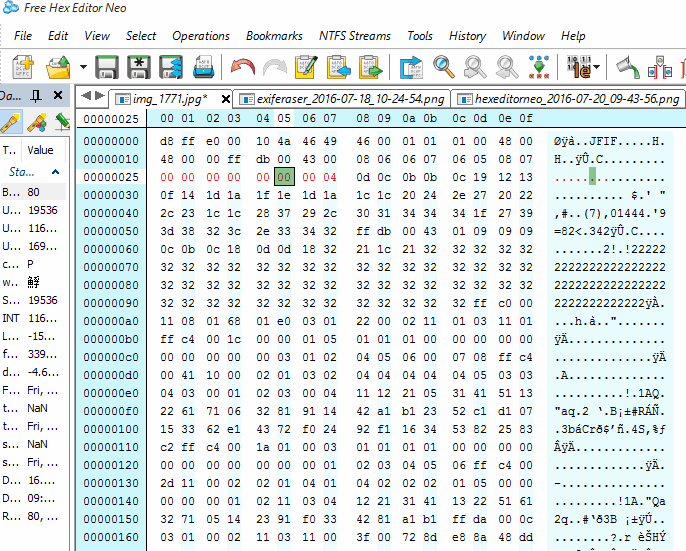Click the Value column header in Data Inspector
The width and height of the screenshot is (686, 551).
click(40, 150)
